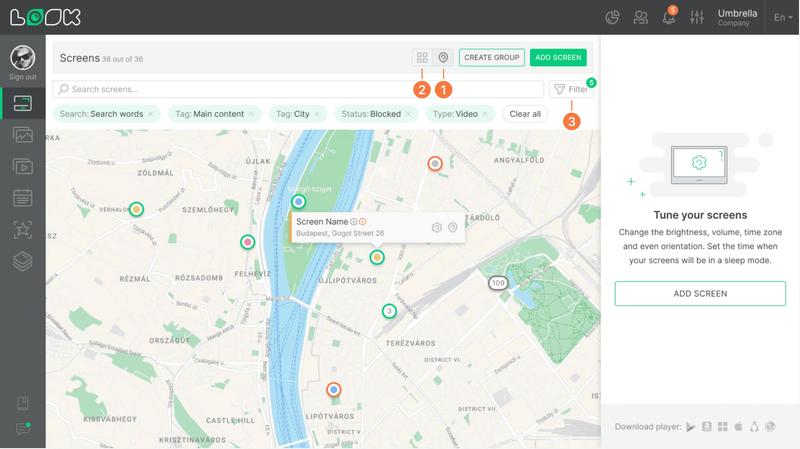Open the chat messages icon in sidebar

click(x=23, y=429)
